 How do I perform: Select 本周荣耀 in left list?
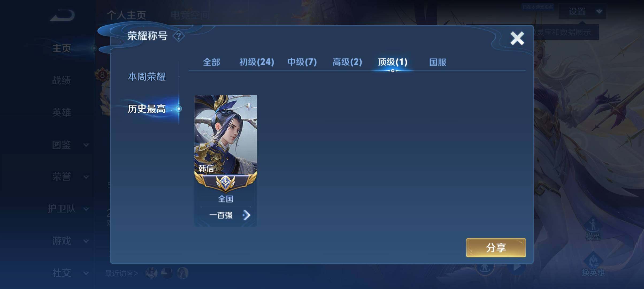[x=147, y=77]
